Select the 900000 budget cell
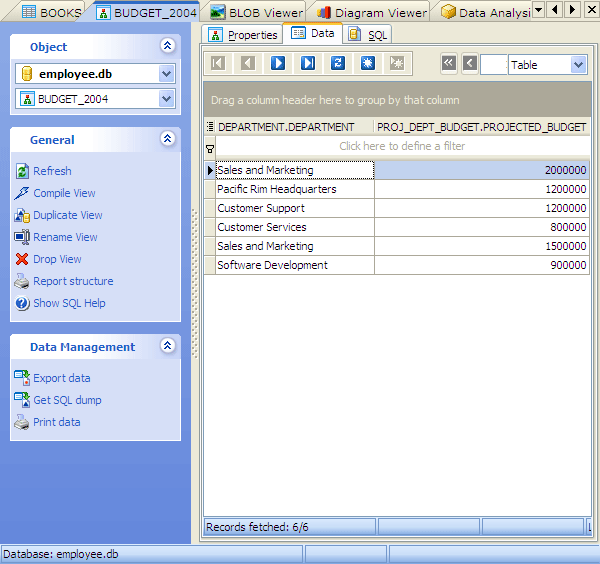Image resolution: width=600 pixels, height=564 pixels. click(x=482, y=265)
